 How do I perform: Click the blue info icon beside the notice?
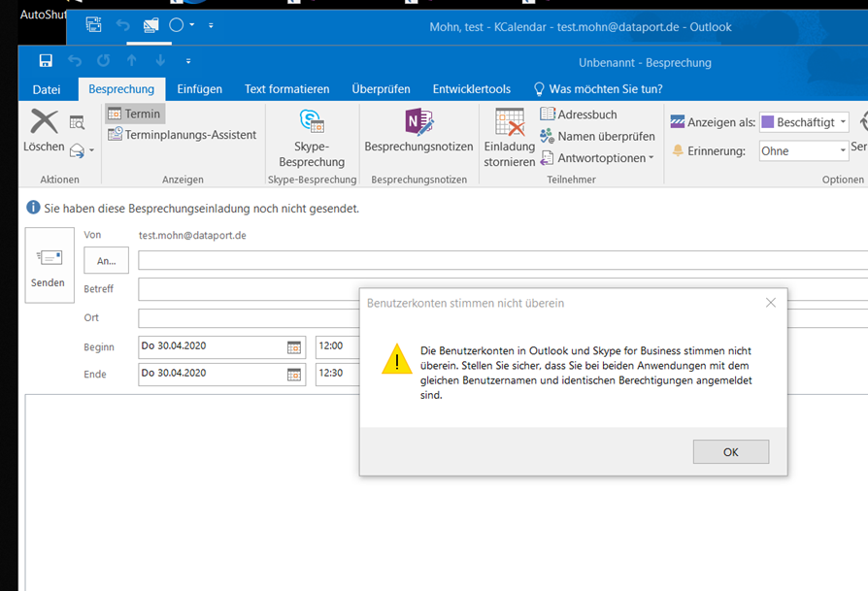pos(33,208)
